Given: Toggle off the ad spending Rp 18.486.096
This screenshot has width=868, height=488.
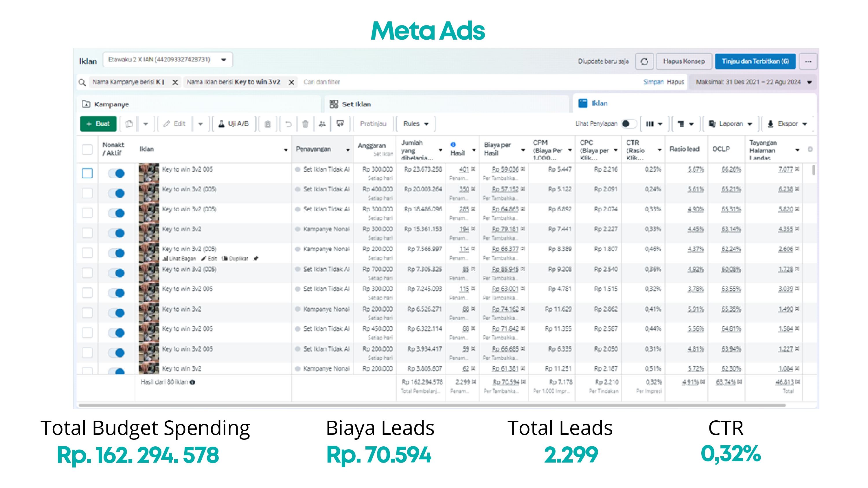Looking at the screenshot, I should pos(116,213).
